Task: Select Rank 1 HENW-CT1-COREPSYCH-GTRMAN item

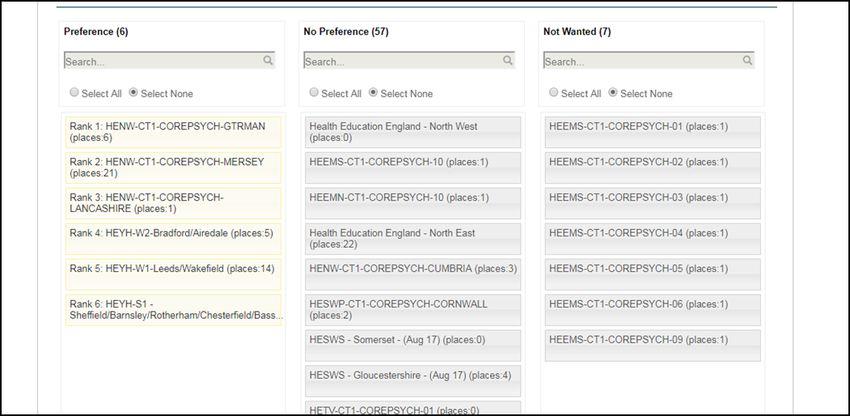Action: click(x=173, y=132)
